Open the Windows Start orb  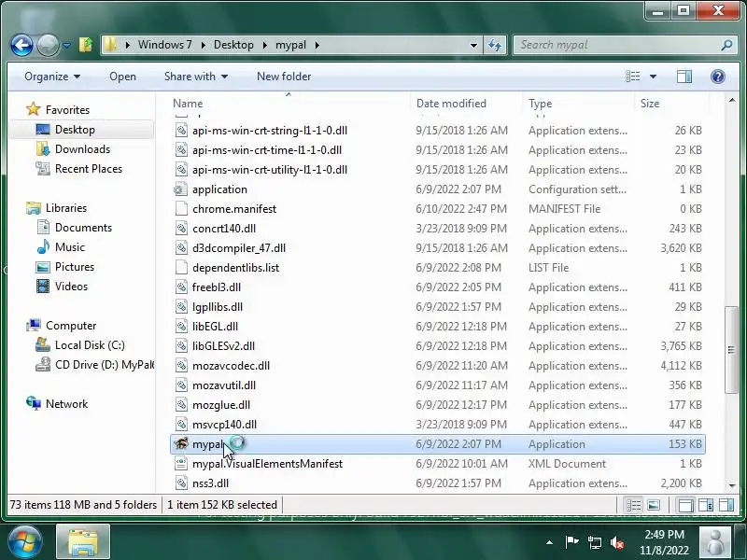click(25, 542)
